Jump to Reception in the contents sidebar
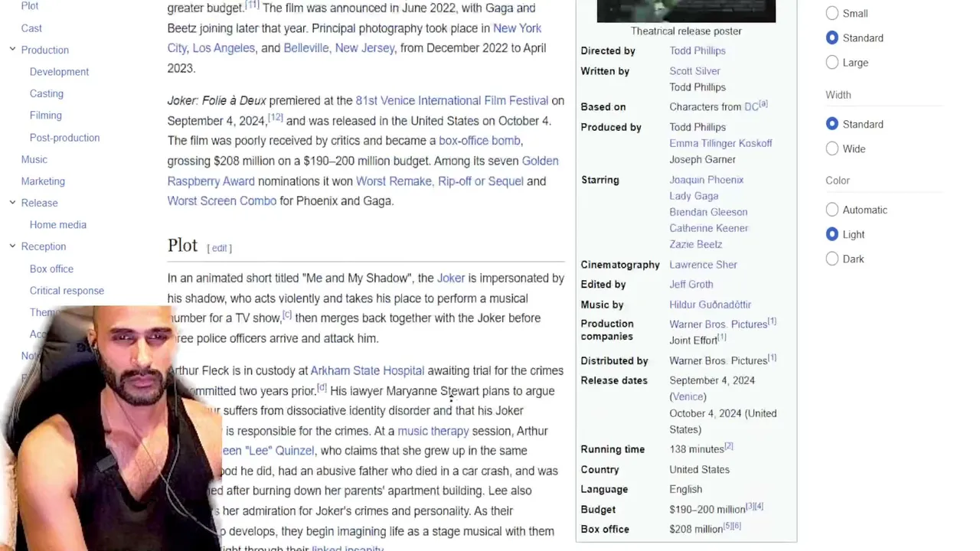The width and height of the screenshot is (980, 551). 44,246
